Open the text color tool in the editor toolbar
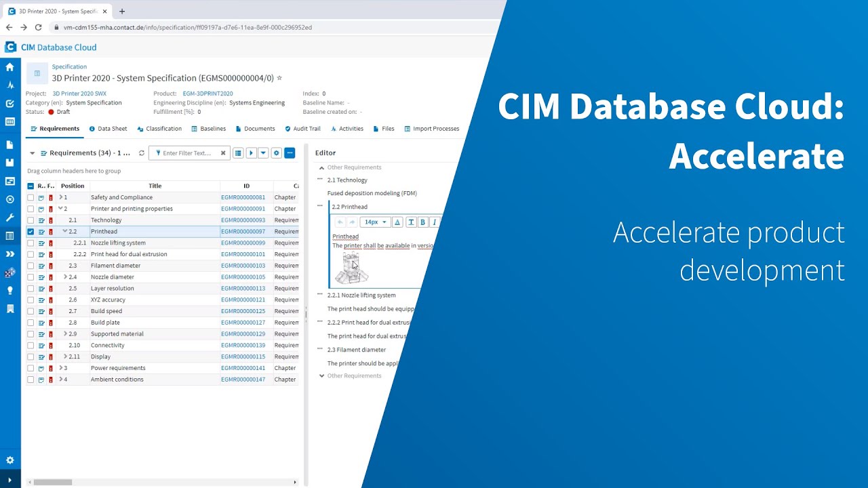This screenshot has height=488, width=868. click(397, 222)
